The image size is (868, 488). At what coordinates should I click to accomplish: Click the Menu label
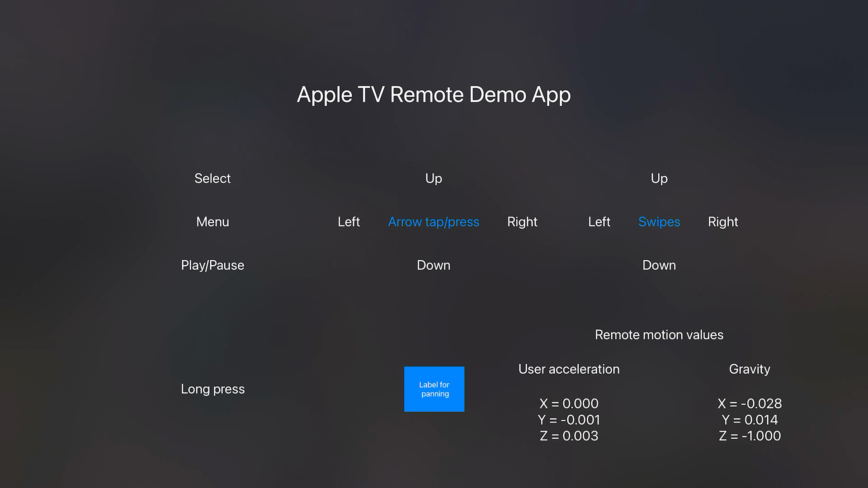click(212, 222)
